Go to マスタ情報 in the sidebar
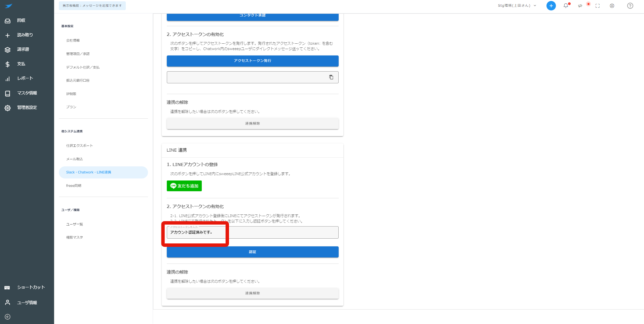Image resolution: width=644 pixels, height=324 pixels. (x=27, y=93)
